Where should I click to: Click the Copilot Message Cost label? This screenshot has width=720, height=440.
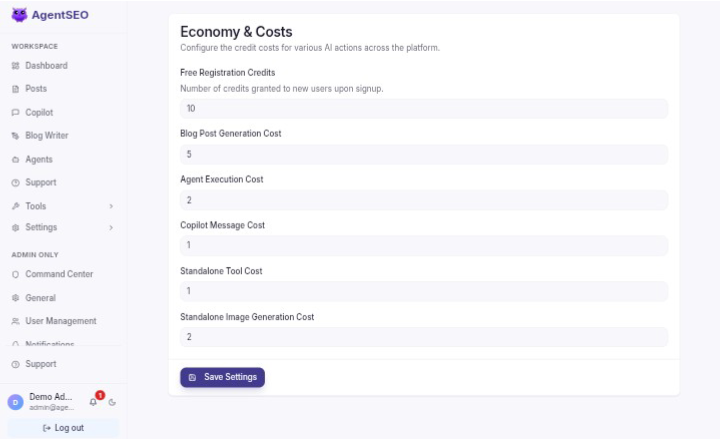pos(222,226)
